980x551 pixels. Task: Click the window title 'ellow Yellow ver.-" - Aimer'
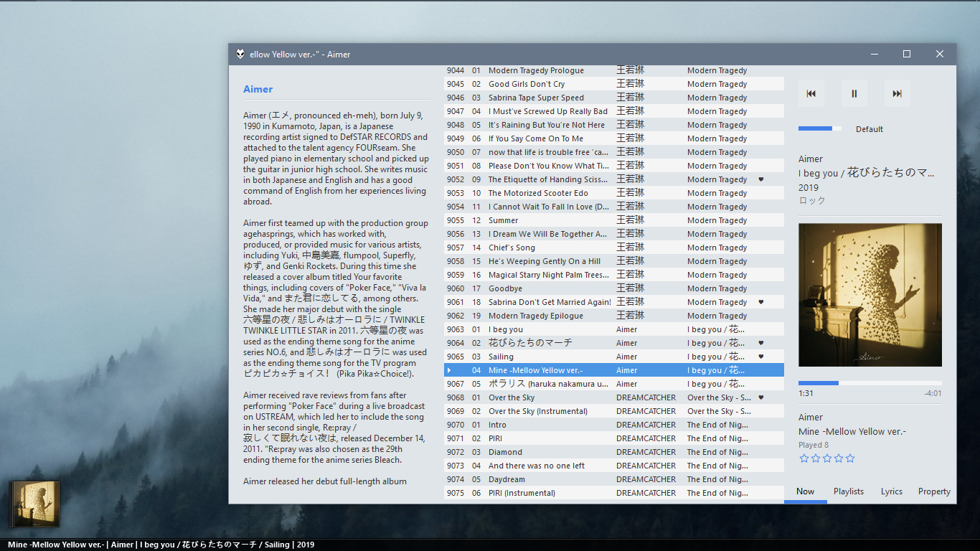coord(300,55)
